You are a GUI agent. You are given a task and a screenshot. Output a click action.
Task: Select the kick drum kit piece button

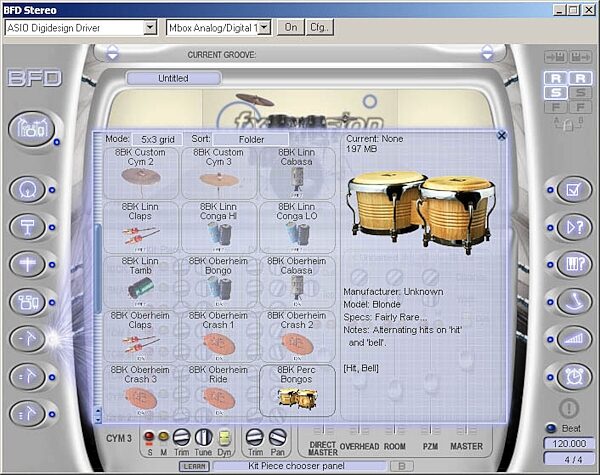[x=28, y=189]
